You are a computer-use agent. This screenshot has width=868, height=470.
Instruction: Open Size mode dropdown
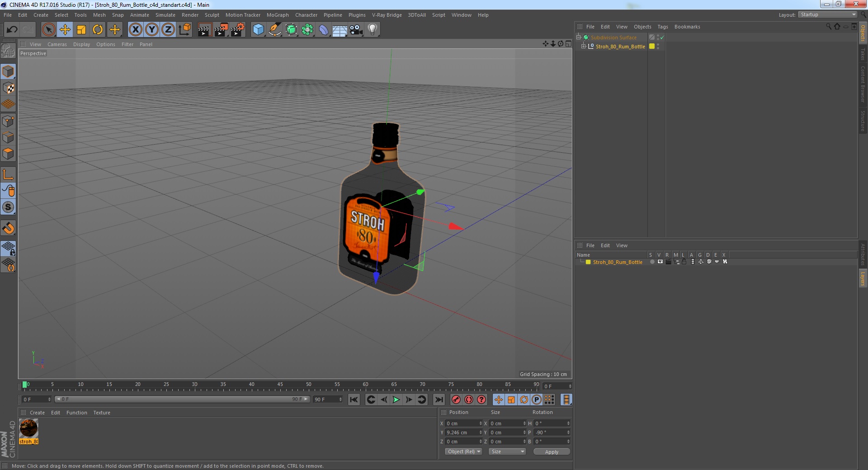click(507, 451)
